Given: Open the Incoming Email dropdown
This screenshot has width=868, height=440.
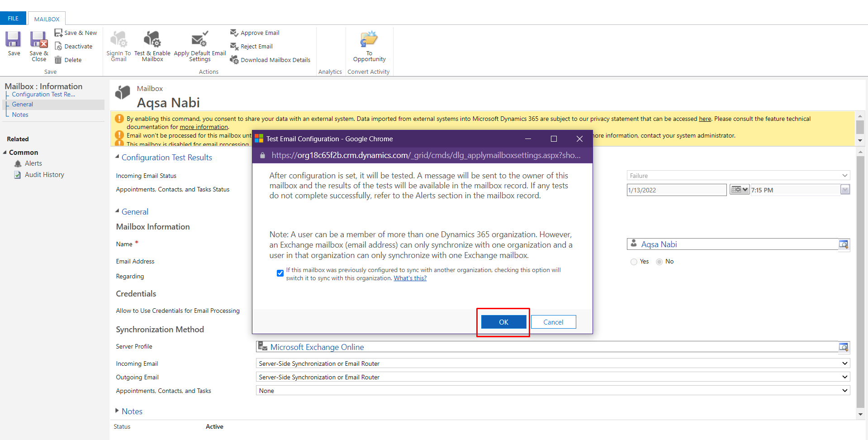Looking at the screenshot, I should (552, 363).
